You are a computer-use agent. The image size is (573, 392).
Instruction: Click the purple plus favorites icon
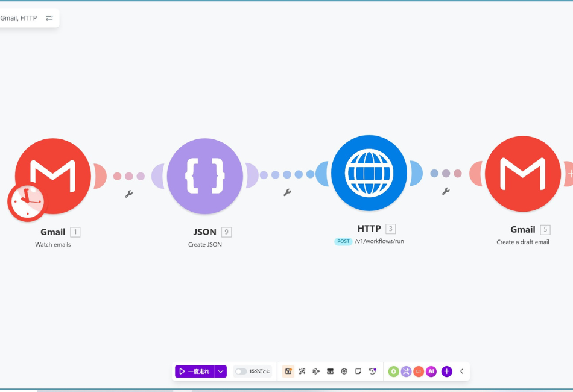click(446, 371)
